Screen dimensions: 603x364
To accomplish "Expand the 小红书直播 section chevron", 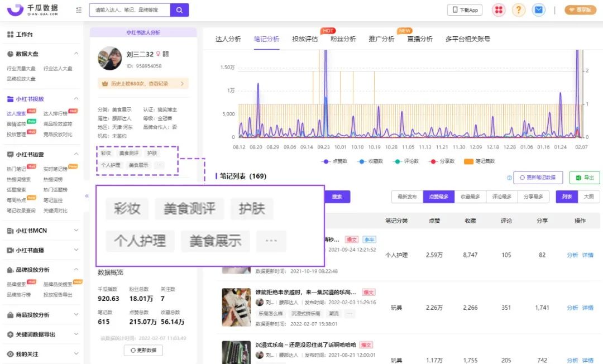I will pos(76,250).
